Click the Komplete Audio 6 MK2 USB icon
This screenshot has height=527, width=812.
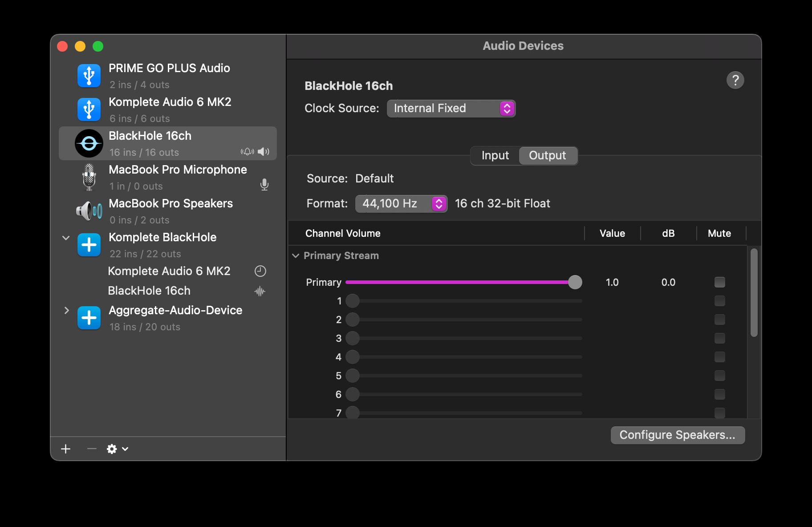[89, 109]
